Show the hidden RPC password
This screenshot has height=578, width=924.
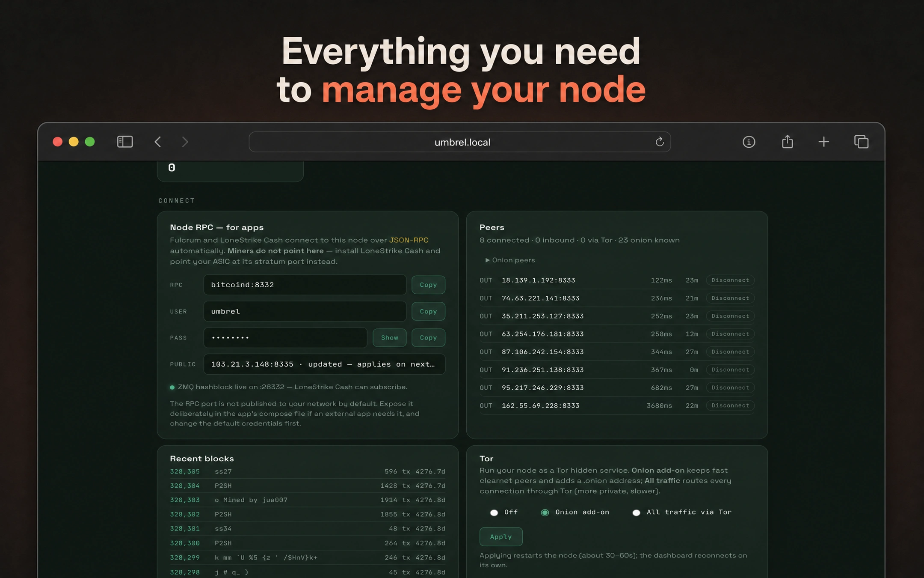[389, 337]
